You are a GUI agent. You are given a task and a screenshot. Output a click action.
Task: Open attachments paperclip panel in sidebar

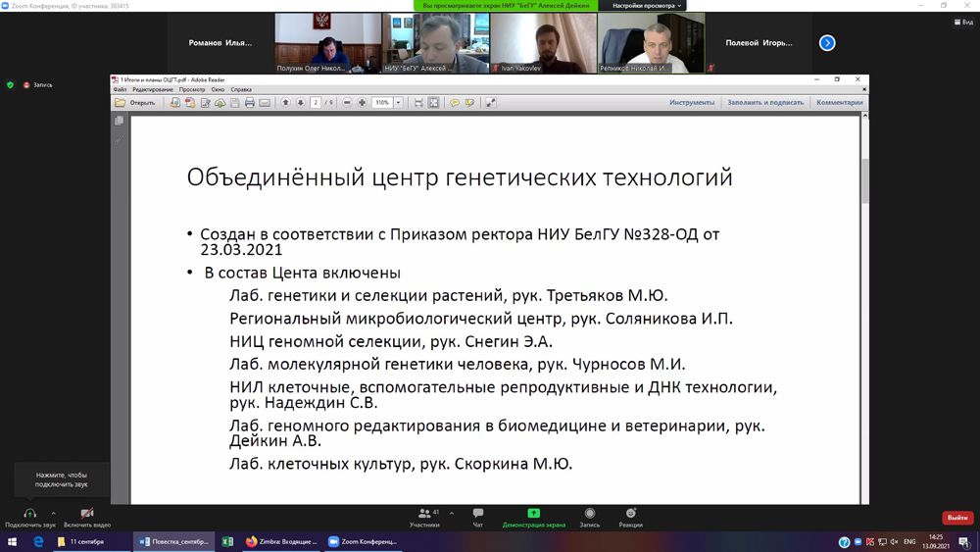click(x=120, y=139)
